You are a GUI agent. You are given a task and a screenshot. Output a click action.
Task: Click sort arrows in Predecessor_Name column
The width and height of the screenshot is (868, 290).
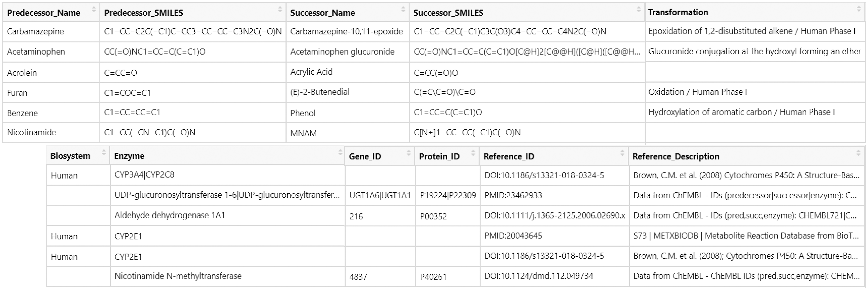coord(94,9)
